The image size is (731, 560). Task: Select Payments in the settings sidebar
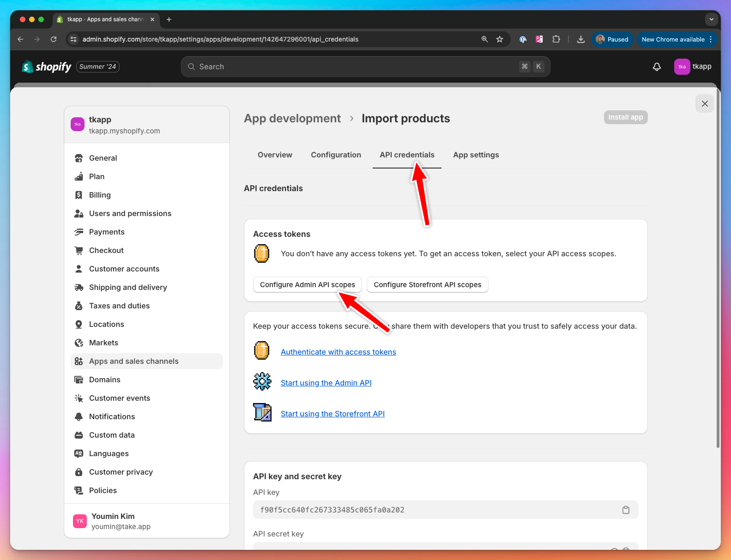(x=147, y=232)
